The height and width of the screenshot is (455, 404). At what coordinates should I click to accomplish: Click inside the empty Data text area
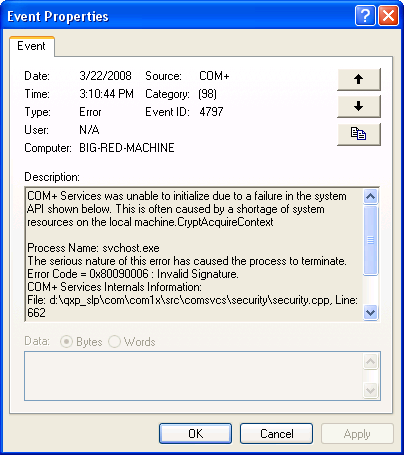pos(193,376)
